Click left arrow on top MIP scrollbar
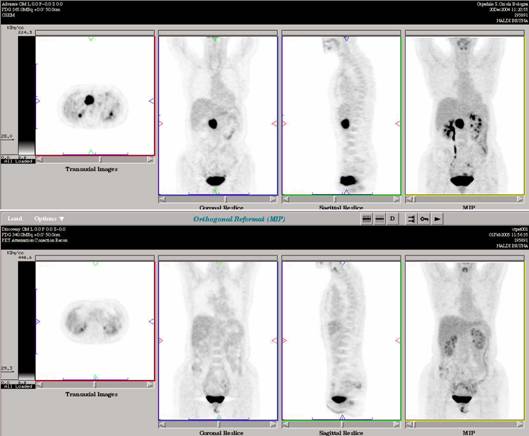529x436 pixels. click(410, 199)
